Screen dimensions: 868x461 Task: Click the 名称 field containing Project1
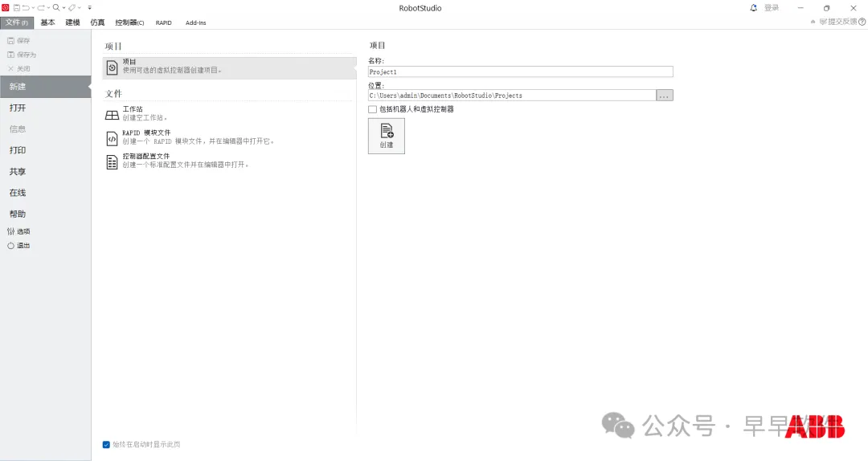coord(520,72)
